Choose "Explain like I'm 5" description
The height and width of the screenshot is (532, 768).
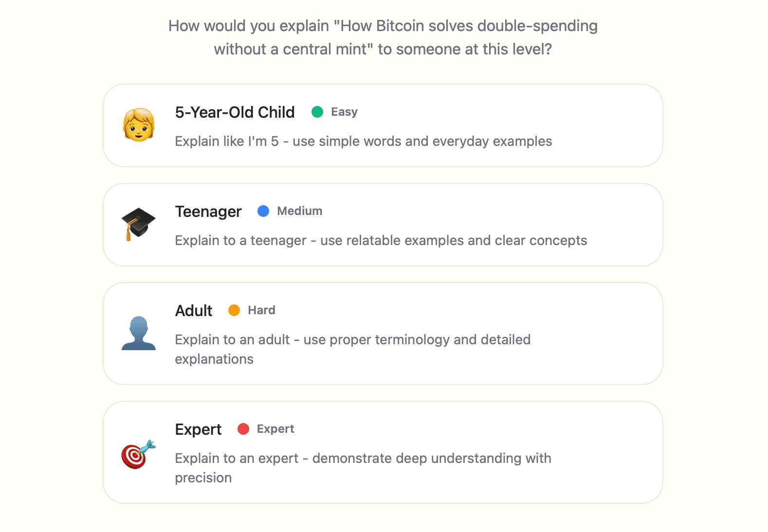(363, 142)
